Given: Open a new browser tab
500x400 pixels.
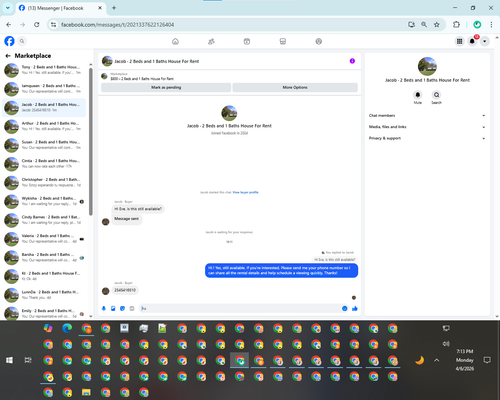Looking at the screenshot, I should [114, 8].
